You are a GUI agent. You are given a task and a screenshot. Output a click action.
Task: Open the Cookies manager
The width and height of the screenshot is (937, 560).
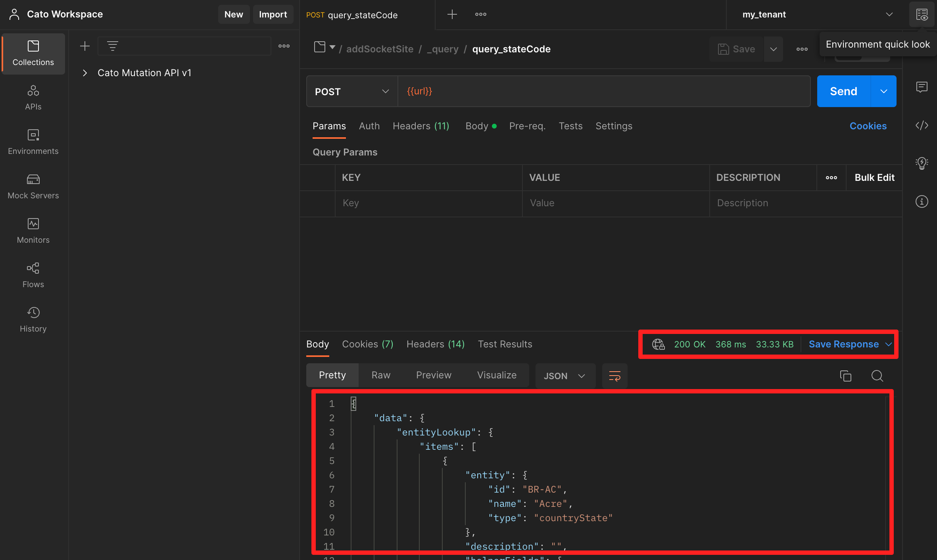coord(868,126)
